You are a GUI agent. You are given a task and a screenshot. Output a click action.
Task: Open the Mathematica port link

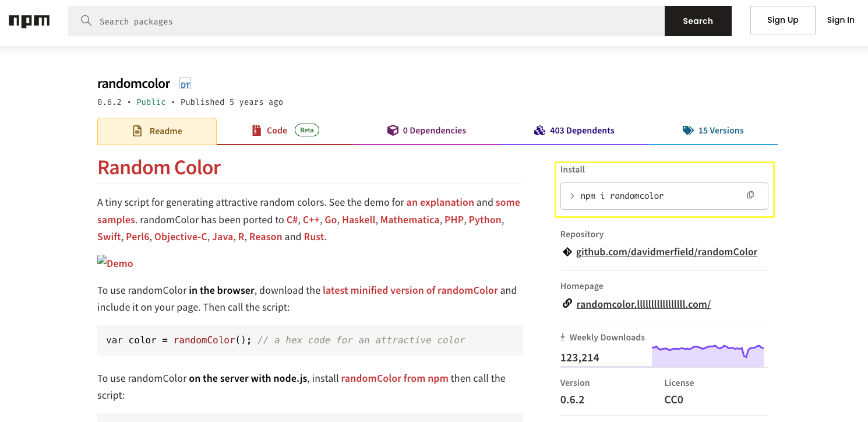pyautogui.click(x=410, y=220)
